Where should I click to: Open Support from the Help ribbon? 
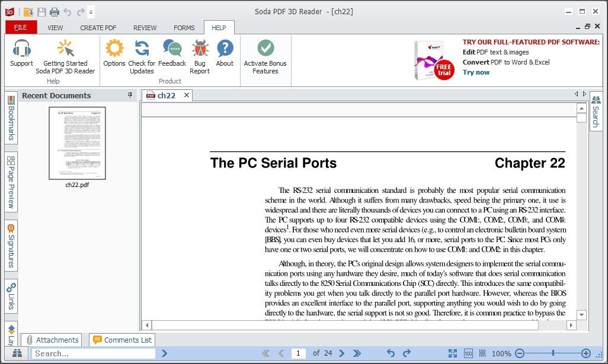pos(21,56)
